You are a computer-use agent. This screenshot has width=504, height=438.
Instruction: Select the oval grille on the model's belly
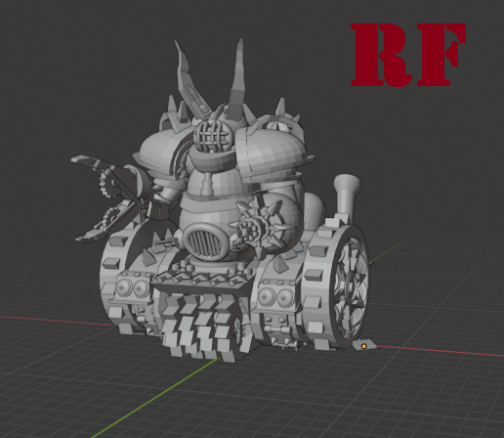206,241
